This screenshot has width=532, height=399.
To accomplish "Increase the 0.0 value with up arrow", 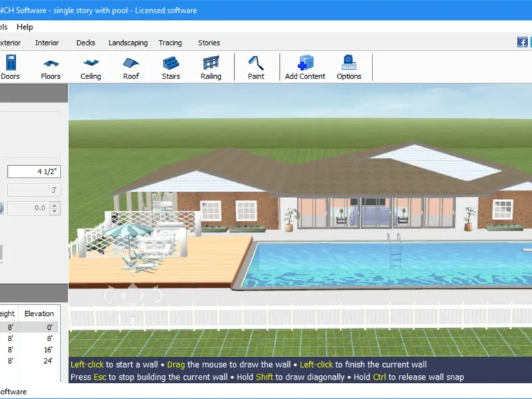I will pyautogui.click(x=55, y=205).
